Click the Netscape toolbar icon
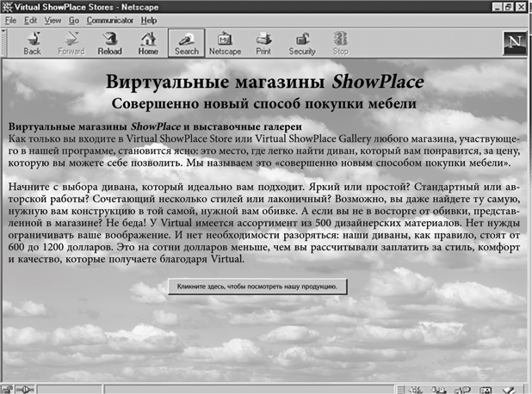Image resolution: width=532 pixels, height=394 pixels. tap(225, 43)
